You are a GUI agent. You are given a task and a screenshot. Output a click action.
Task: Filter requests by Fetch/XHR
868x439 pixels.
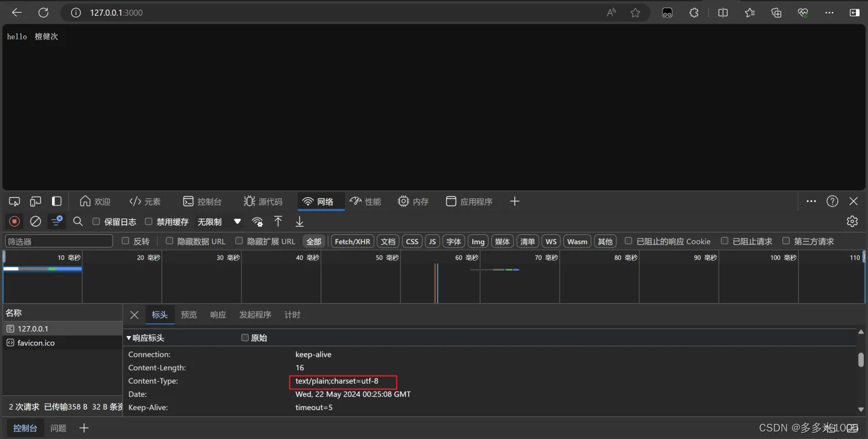352,241
